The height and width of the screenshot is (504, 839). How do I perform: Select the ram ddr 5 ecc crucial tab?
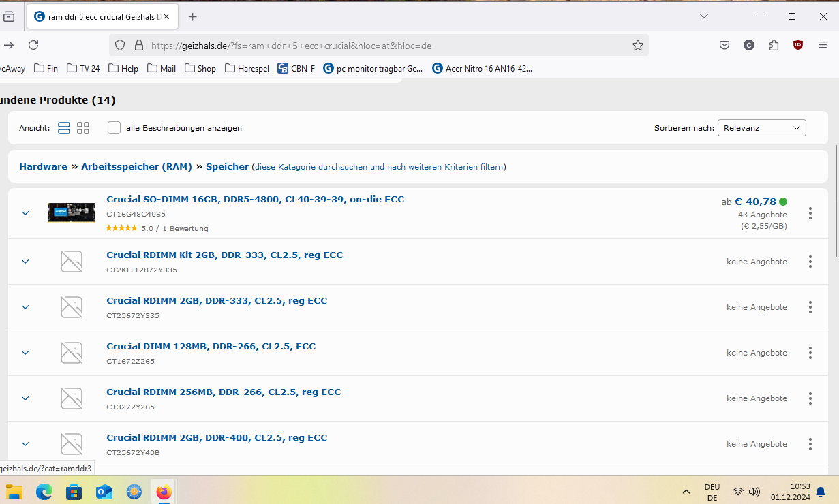[103, 16]
